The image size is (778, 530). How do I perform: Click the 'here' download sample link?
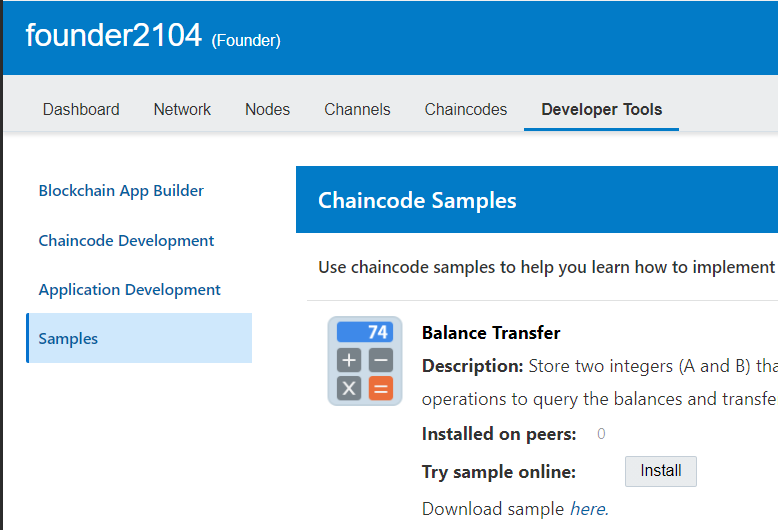(x=587, y=509)
